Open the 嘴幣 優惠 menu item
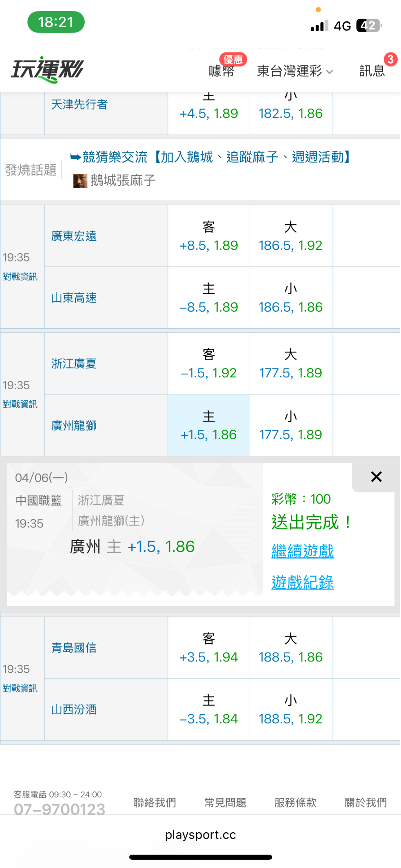Viewport: 401px width, 868px height. [x=222, y=70]
